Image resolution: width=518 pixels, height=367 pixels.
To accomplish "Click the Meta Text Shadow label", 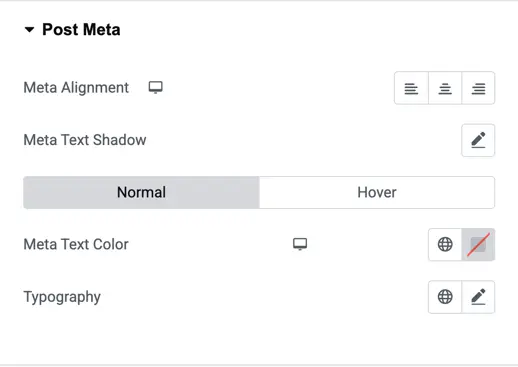I will (85, 140).
